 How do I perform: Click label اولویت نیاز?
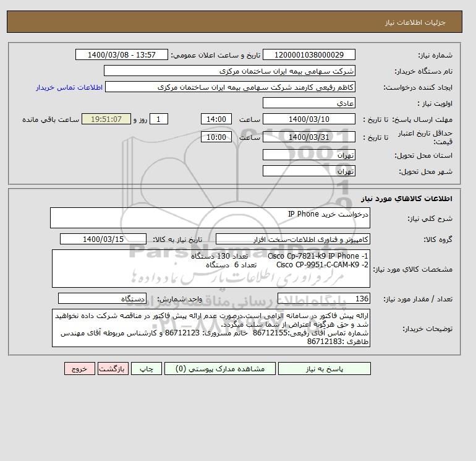click(x=435, y=103)
